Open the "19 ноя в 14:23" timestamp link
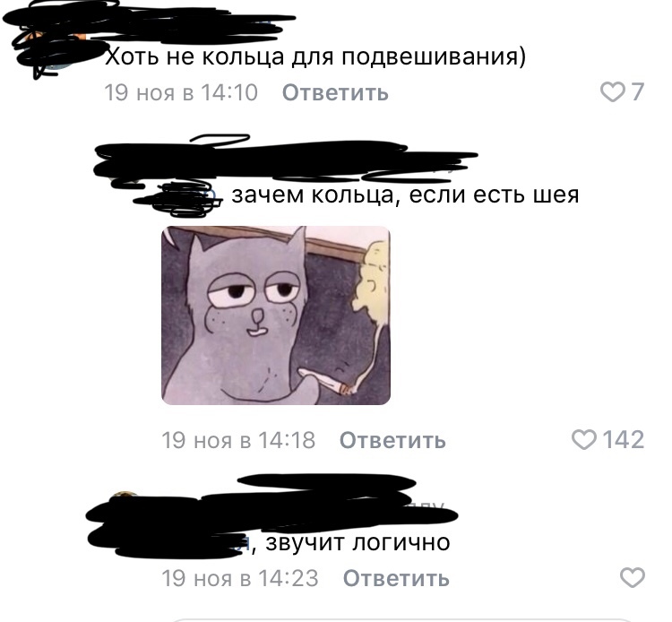The image size is (672, 622). pos(240,578)
